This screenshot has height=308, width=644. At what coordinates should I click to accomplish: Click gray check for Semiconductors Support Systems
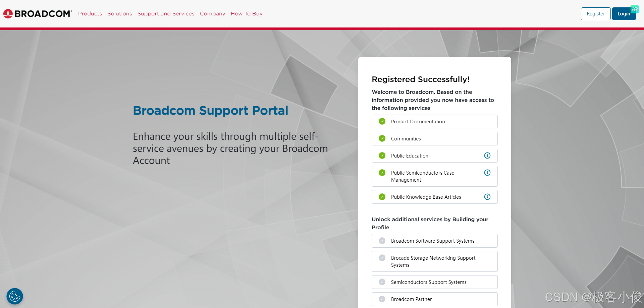[x=382, y=282]
